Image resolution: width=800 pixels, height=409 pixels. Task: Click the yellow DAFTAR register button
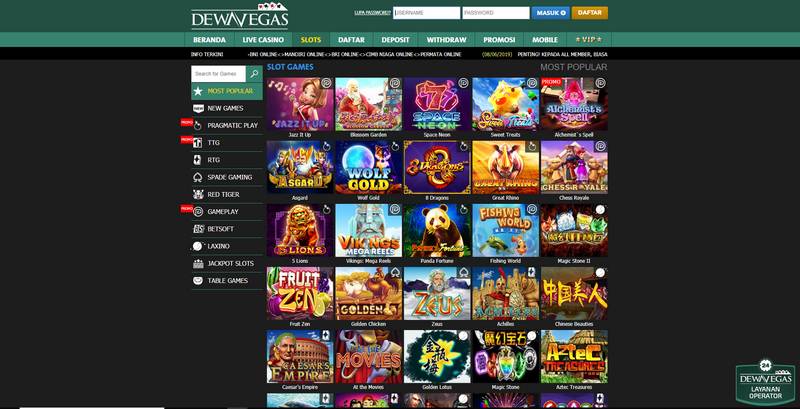(590, 13)
